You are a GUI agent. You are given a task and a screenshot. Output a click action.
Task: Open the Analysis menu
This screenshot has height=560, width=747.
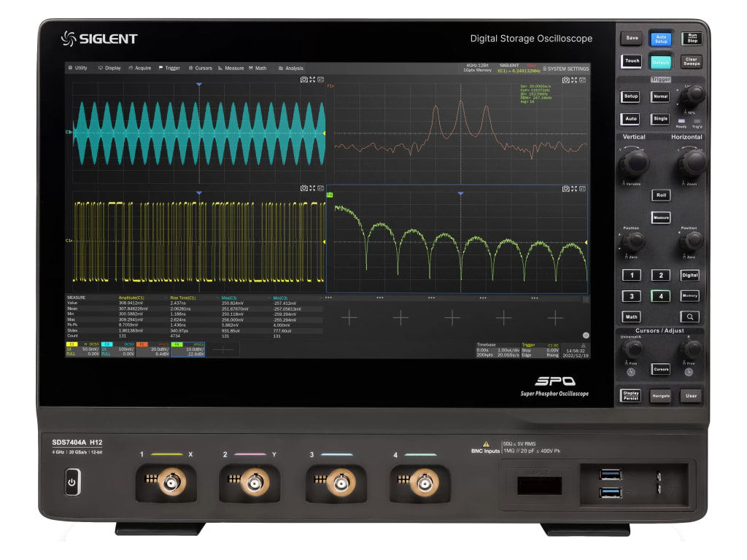coord(291,68)
